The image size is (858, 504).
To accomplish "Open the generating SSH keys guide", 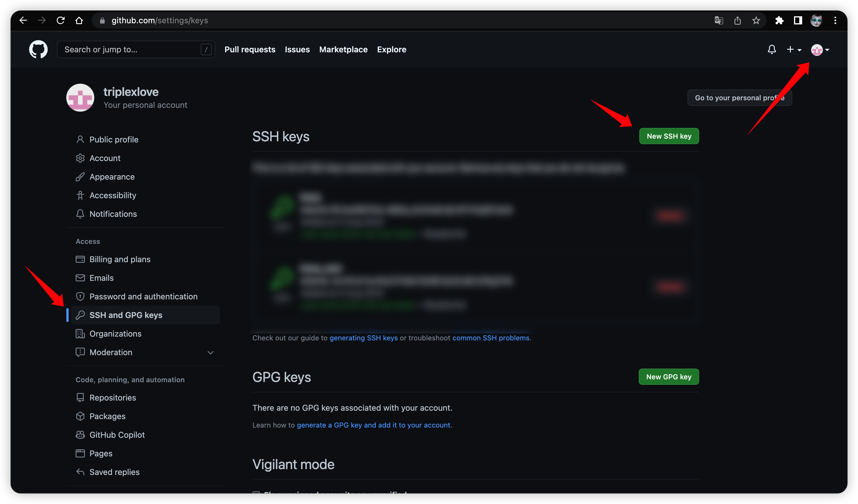I will pyautogui.click(x=363, y=338).
